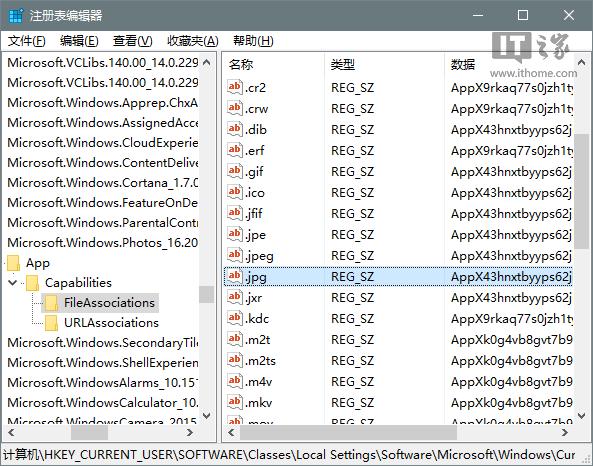Screen dimensions: 593x466
Task: Click the FileAssociations folder icon
Action: click(51, 303)
